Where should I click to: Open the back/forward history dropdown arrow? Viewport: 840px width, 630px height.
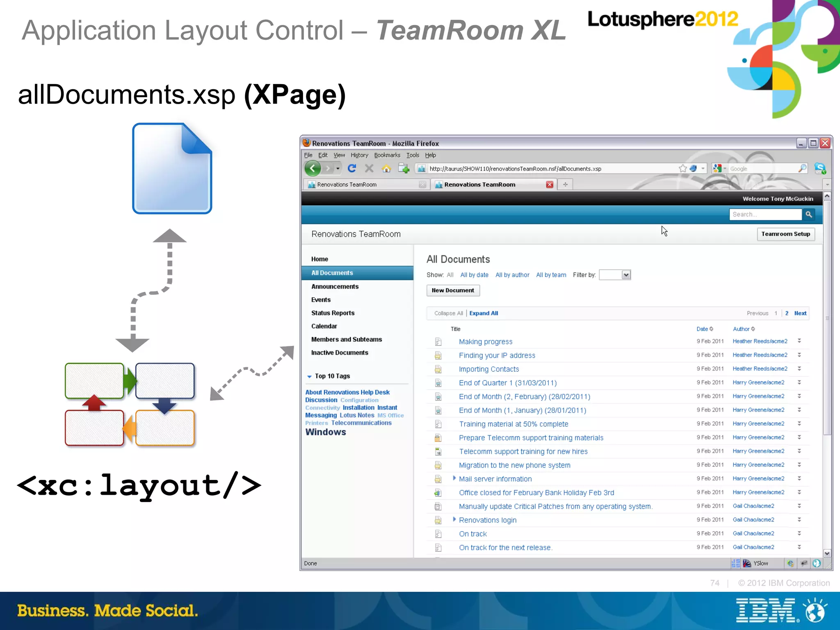(x=338, y=168)
